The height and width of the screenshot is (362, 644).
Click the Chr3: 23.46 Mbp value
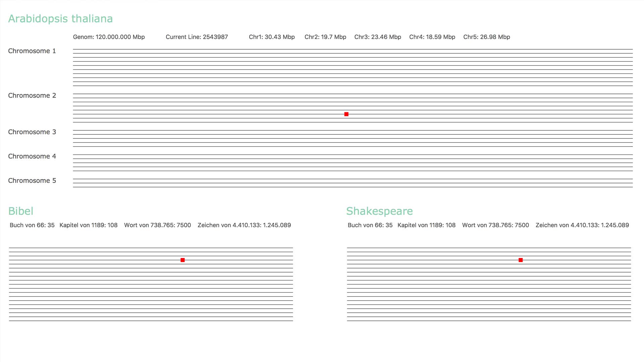[x=377, y=37]
